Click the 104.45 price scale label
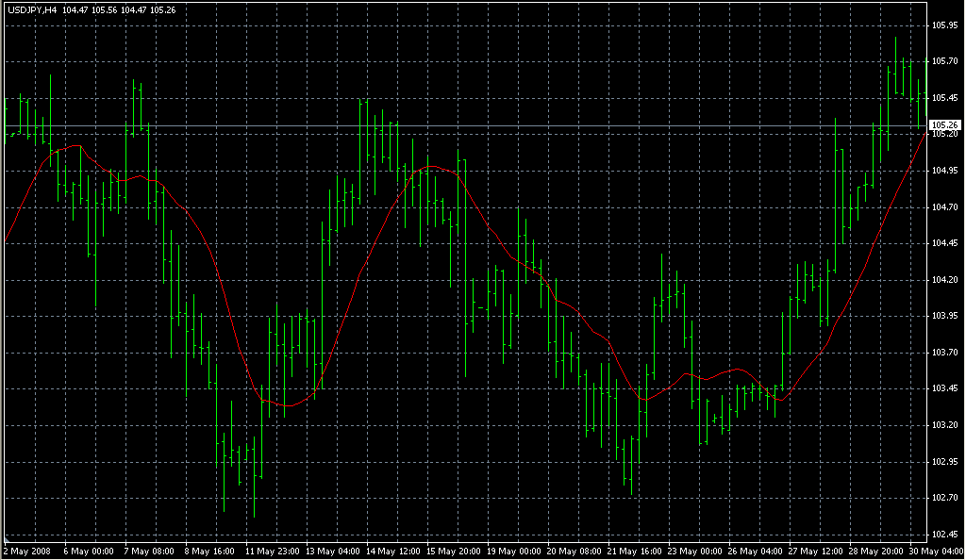966x560 pixels. tap(944, 243)
